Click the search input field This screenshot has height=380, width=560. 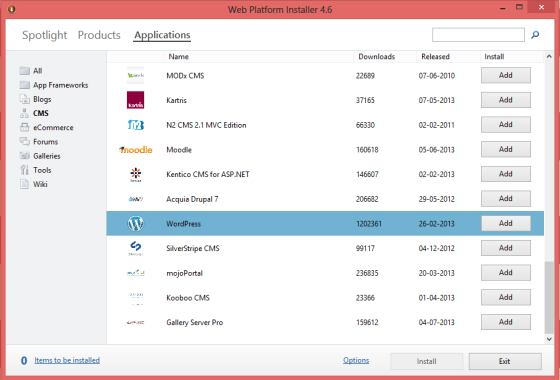tap(478, 35)
